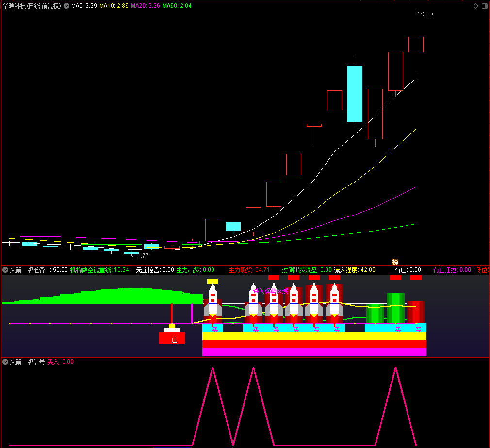Select the 火箭一级准备 indicator name
Screen dimensions: 490x448
(x=28, y=270)
